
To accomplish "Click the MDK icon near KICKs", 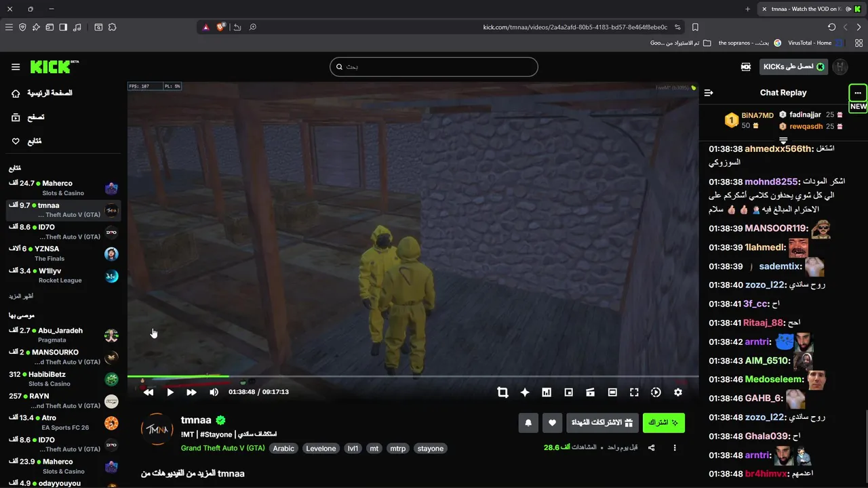I will (x=746, y=66).
